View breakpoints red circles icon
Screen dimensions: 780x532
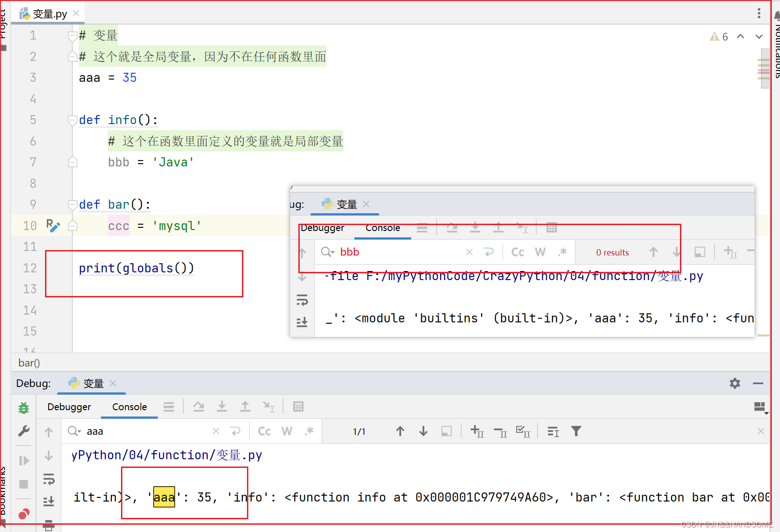coord(24,514)
